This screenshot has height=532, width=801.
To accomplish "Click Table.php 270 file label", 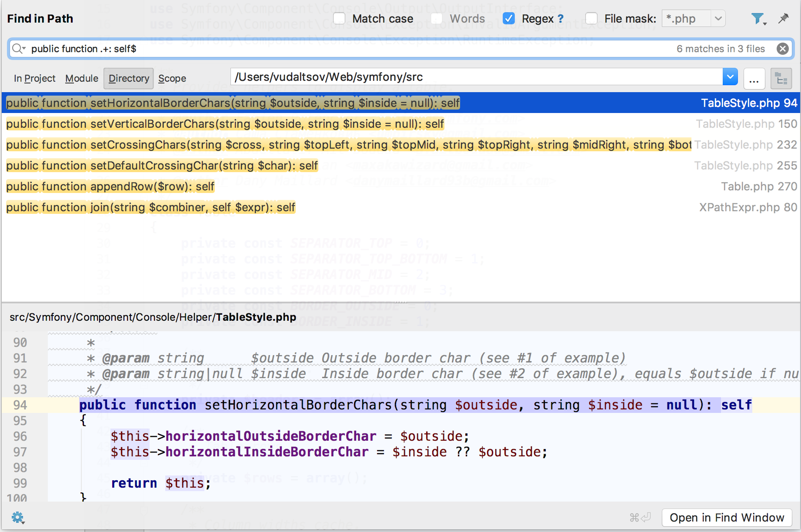I will click(759, 186).
